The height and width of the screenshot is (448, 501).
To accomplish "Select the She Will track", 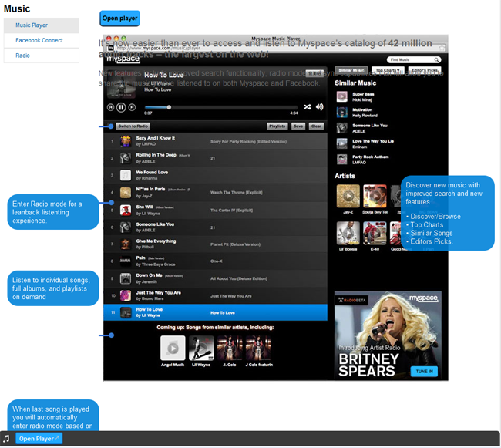I will point(215,210).
